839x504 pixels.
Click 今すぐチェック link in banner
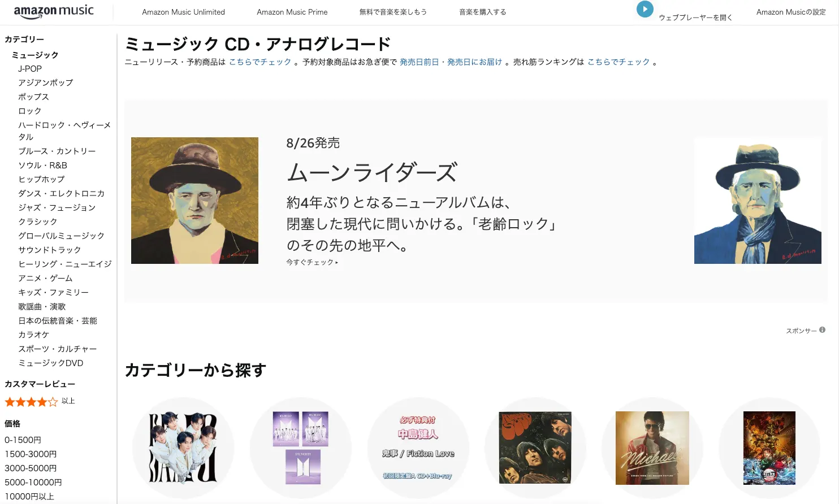point(312,262)
